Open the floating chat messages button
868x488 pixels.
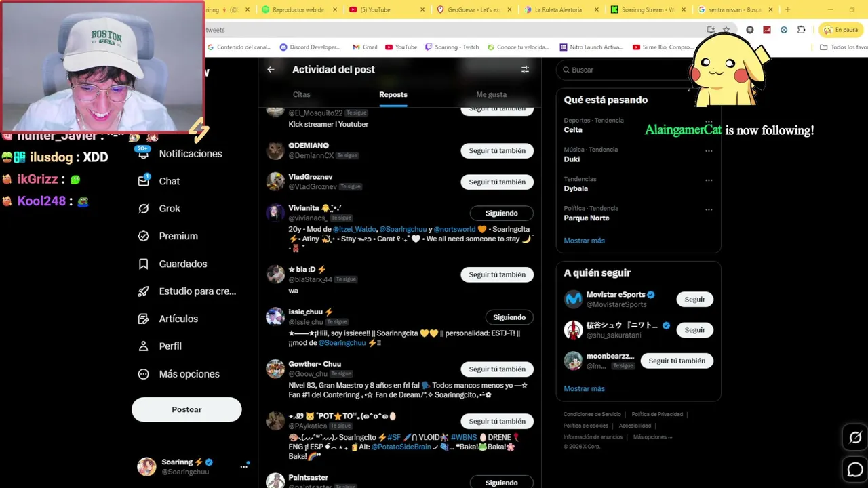click(x=855, y=469)
